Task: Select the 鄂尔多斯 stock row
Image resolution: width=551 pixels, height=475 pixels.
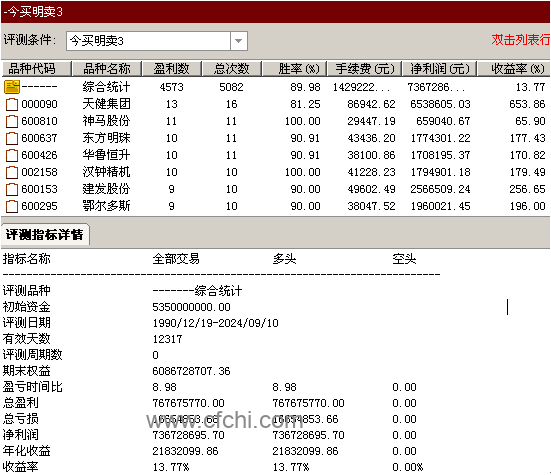Action: 275,206
